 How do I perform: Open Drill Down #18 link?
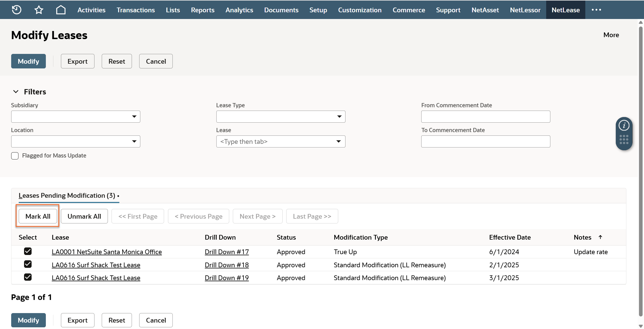click(x=227, y=265)
